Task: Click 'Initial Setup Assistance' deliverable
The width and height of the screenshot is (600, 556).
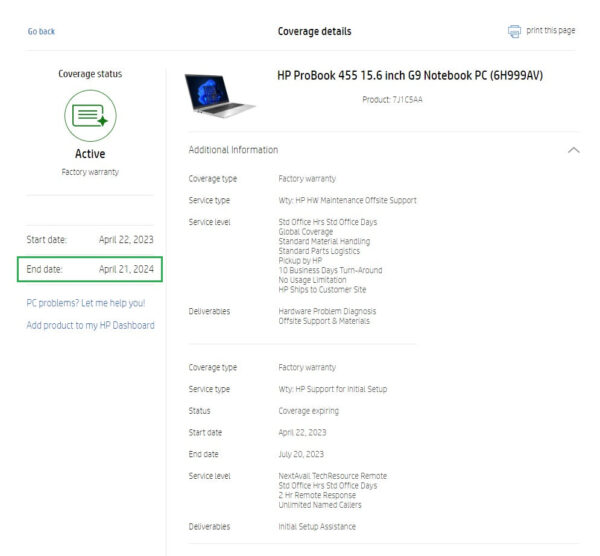Action: click(x=317, y=527)
